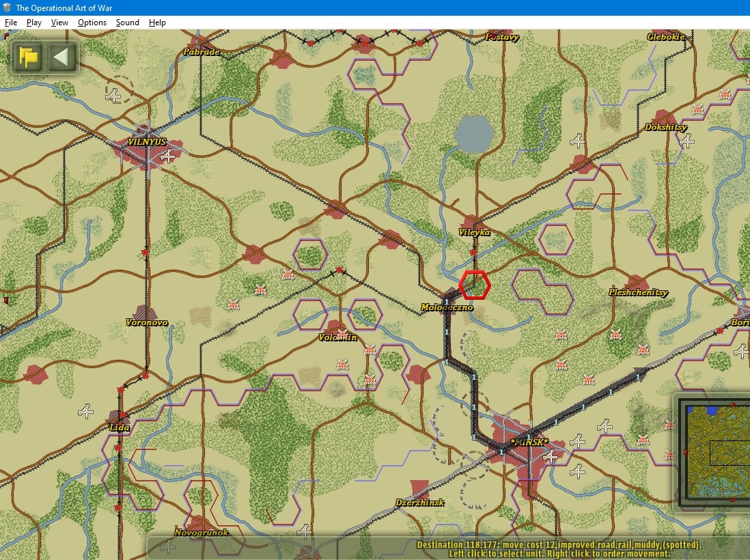The width and height of the screenshot is (750, 560).
Task: Click the Pabrade town label
Action: 202,52
